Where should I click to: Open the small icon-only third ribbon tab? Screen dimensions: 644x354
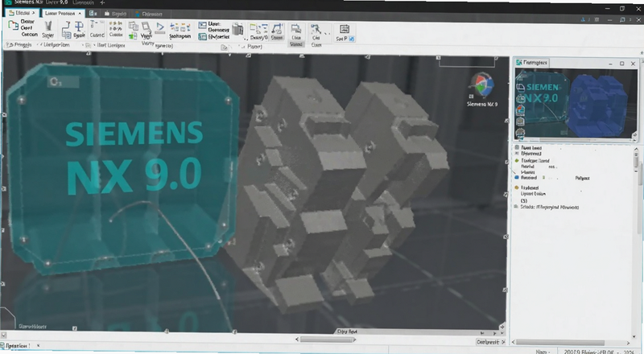tap(93, 14)
